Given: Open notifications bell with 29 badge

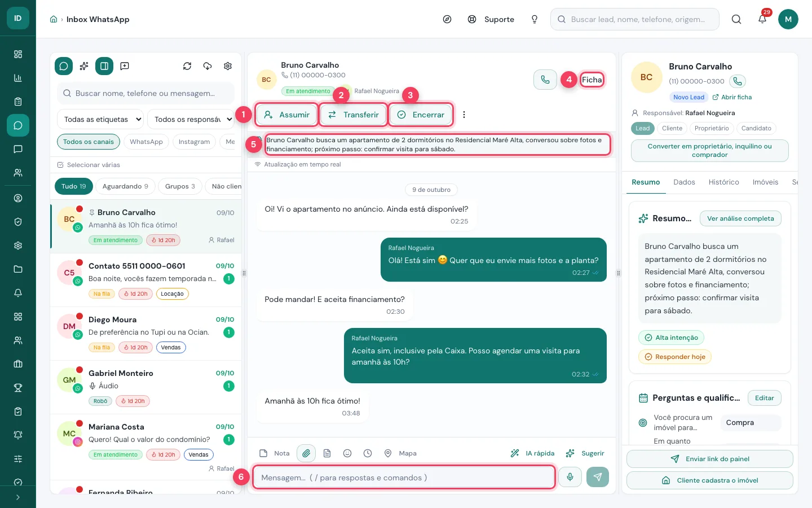Looking at the screenshot, I should tap(762, 19).
